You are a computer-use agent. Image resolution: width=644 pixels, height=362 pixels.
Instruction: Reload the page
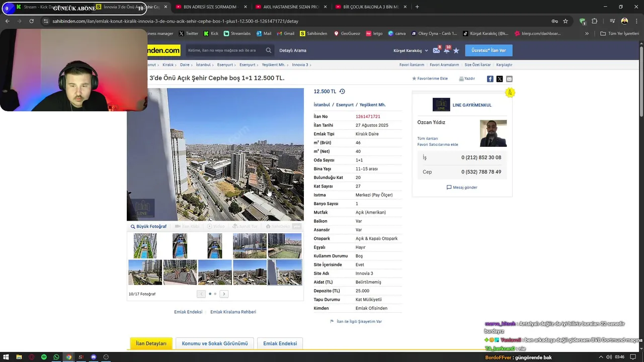tap(31, 21)
